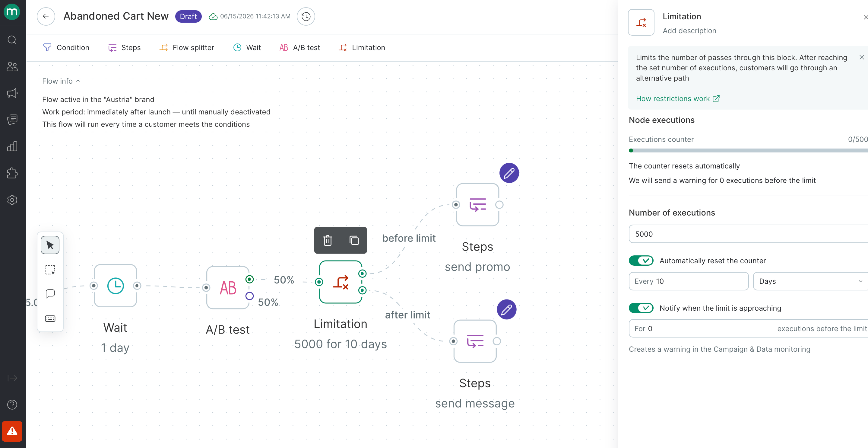The image size is (868, 448).
Task: Select the 'send promo' Steps node
Action: pos(477,205)
